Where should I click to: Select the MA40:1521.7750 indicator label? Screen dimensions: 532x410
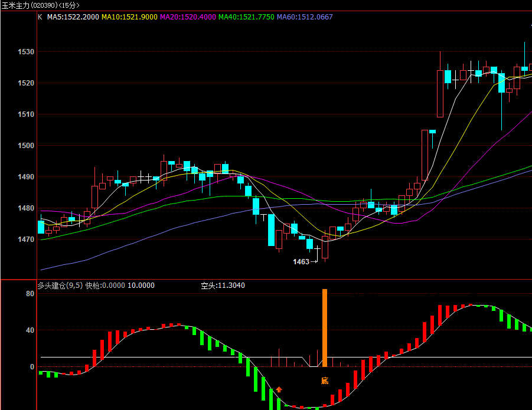246,17
